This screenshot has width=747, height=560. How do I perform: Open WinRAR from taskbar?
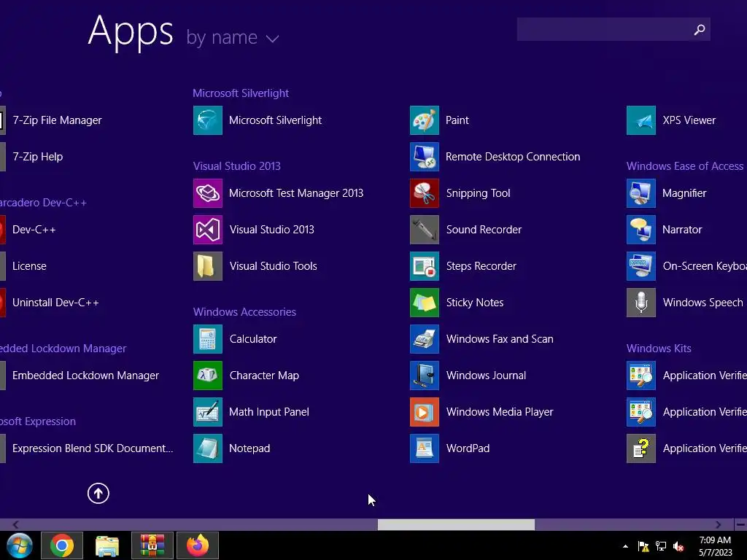pos(152,545)
